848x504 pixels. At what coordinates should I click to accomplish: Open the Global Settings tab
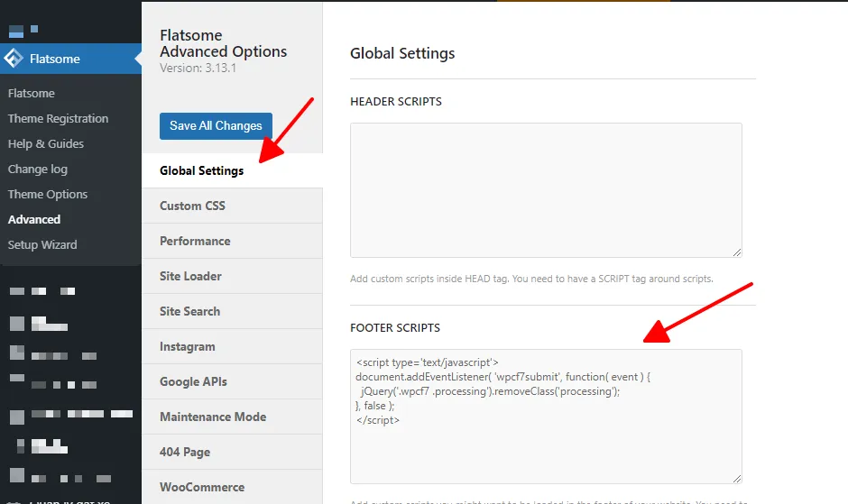tap(201, 170)
